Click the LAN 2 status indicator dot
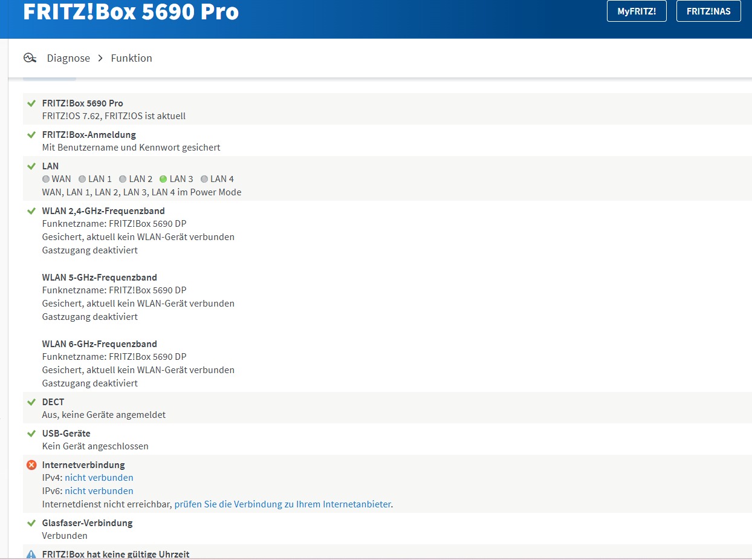The height and width of the screenshot is (560, 752). point(123,179)
